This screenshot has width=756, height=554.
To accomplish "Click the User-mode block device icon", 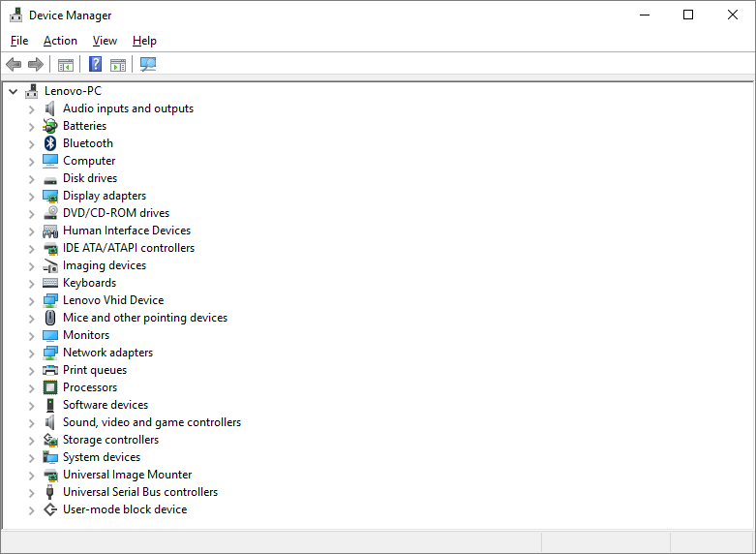I will click(x=50, y=509).
